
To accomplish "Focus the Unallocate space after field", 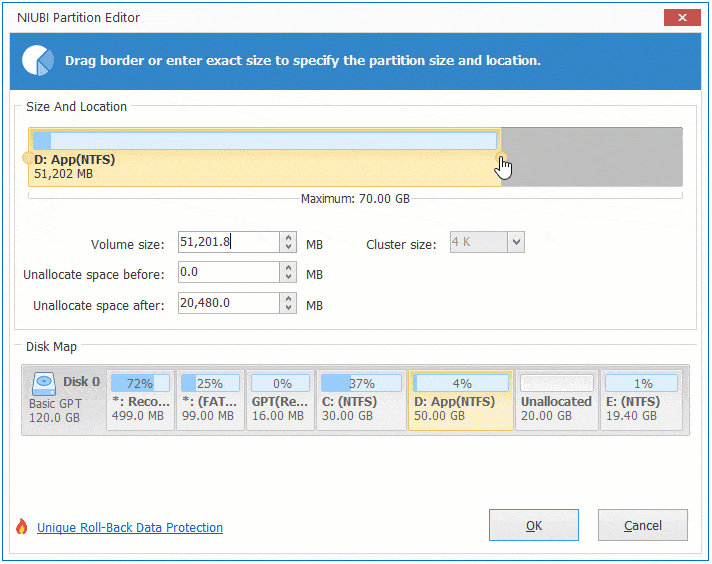I will point(227,304).
